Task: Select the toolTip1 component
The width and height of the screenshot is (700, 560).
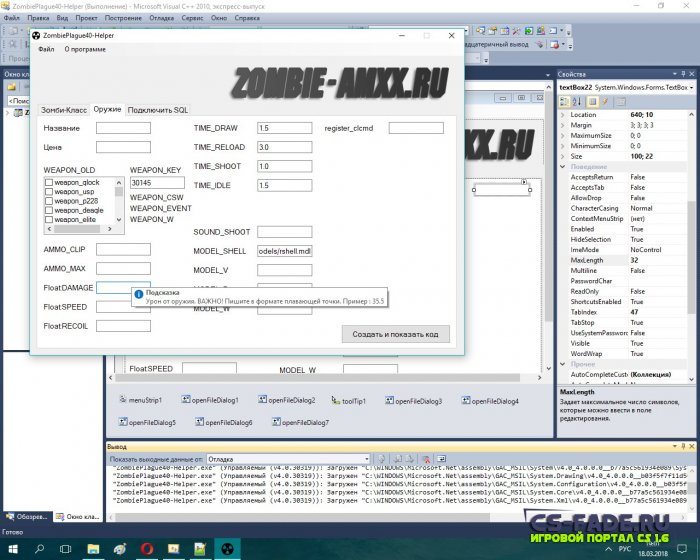Action: click(349, 401)
